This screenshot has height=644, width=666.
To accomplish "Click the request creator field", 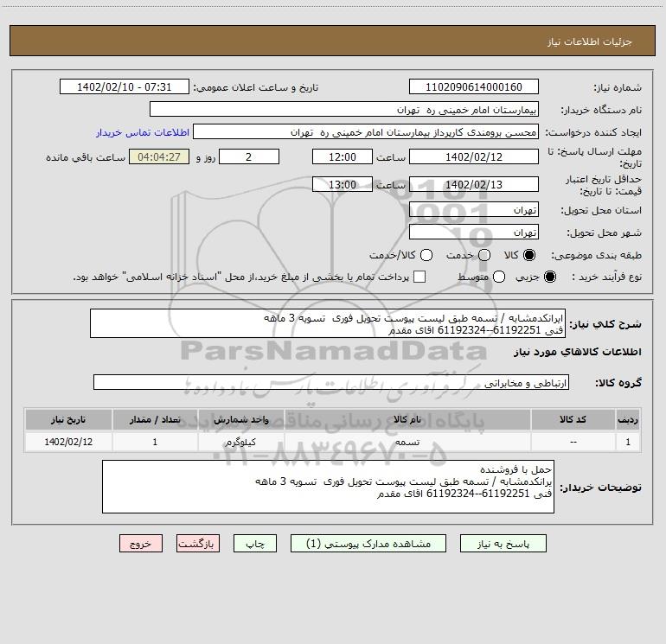I will tap(366, 131).
